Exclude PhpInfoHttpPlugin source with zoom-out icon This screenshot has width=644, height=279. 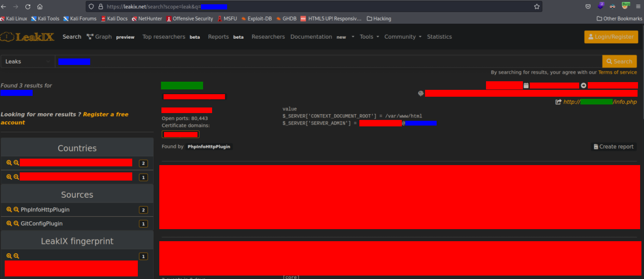coord(16,209)
